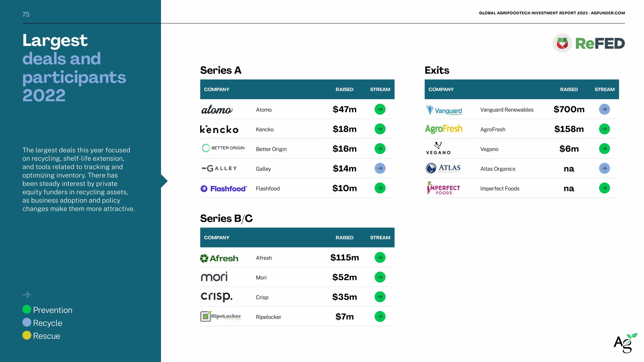Click the blue Recycle legend swatch
This screenshot has height=362, width=644.
[x=27, y=322]
